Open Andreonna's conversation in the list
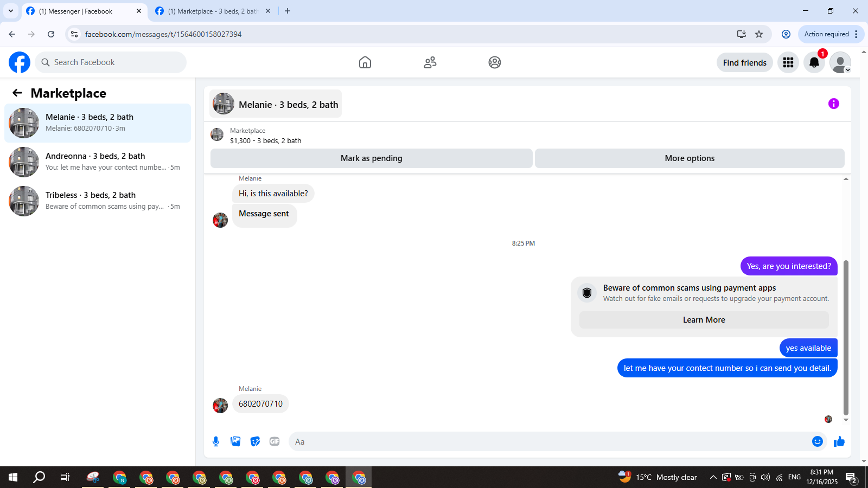The height and width of the screenshot is (488, 868). tap(98, 162)
